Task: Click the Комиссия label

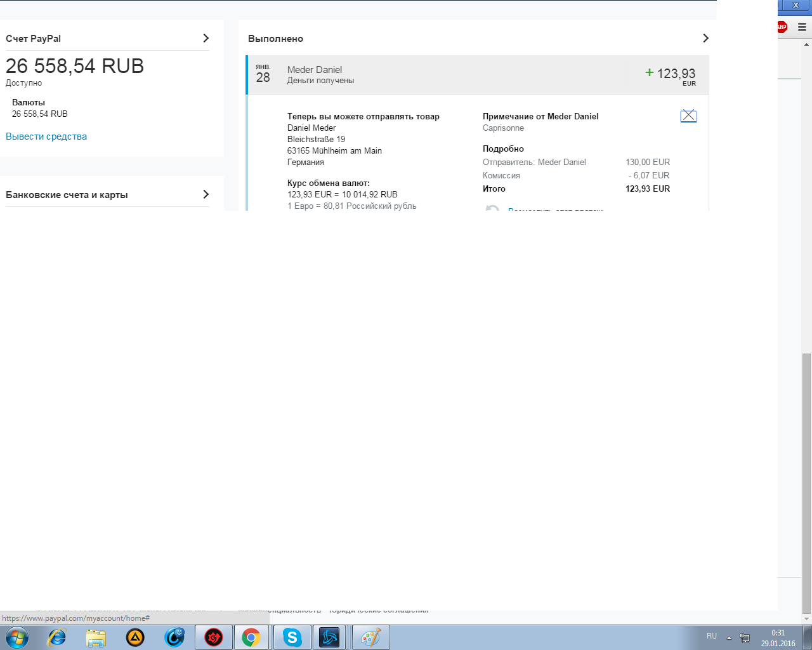Action: (501, 175)
